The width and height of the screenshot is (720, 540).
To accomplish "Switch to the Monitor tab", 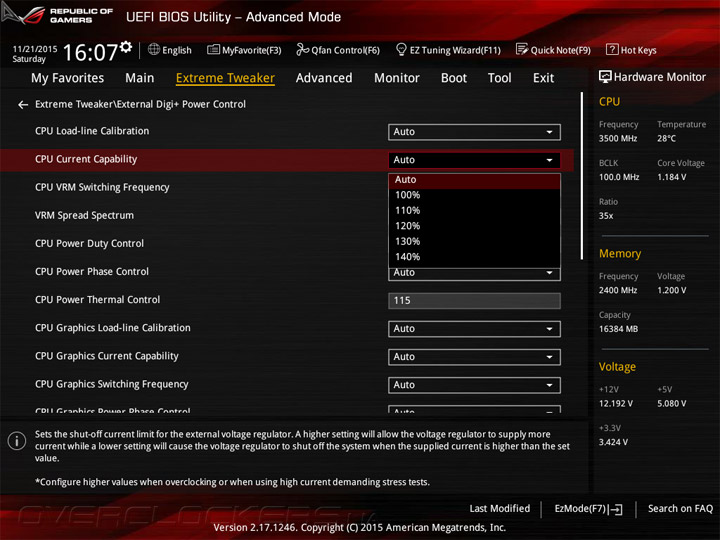I will pyautogui.click(x=397, y=78).
